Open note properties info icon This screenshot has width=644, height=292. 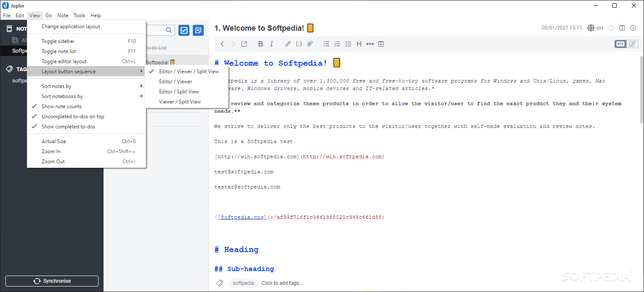pos(633,28)
